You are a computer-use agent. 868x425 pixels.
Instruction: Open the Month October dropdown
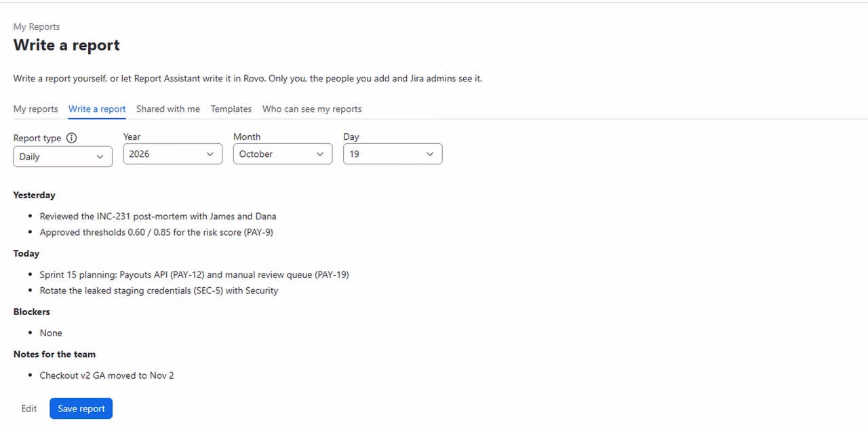283,154
